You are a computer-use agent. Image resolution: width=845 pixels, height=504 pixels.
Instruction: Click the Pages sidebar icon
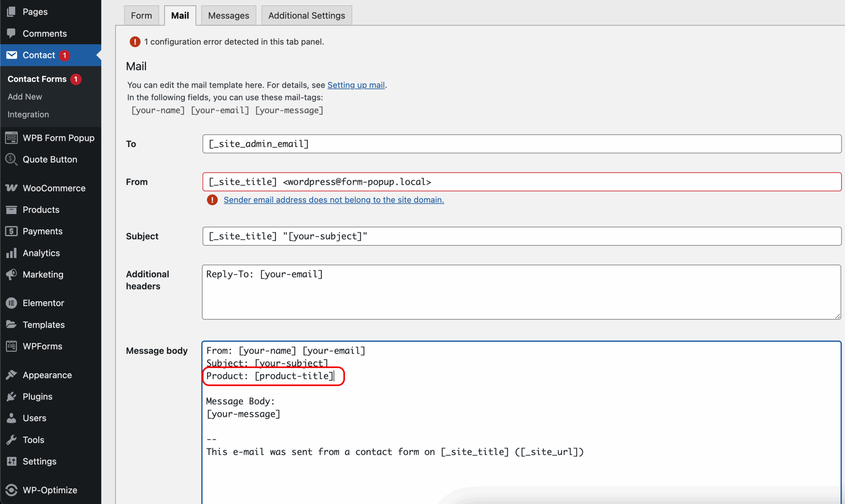11,12
